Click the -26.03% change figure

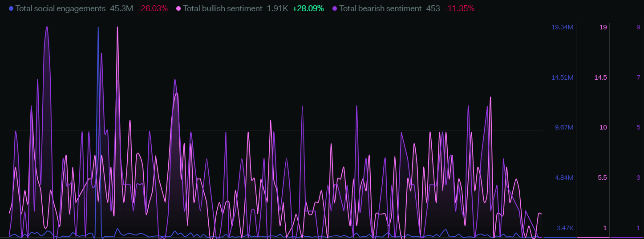[x=153, y=8]
